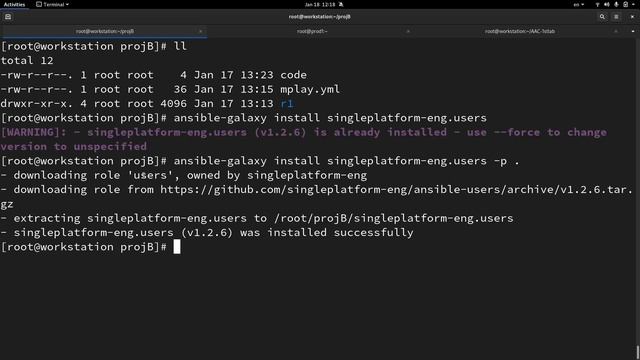Click the 'drwxr-xr-x.' permissions text
The height and width of the screenshot is (360, 640).
(x=36, y=104)
